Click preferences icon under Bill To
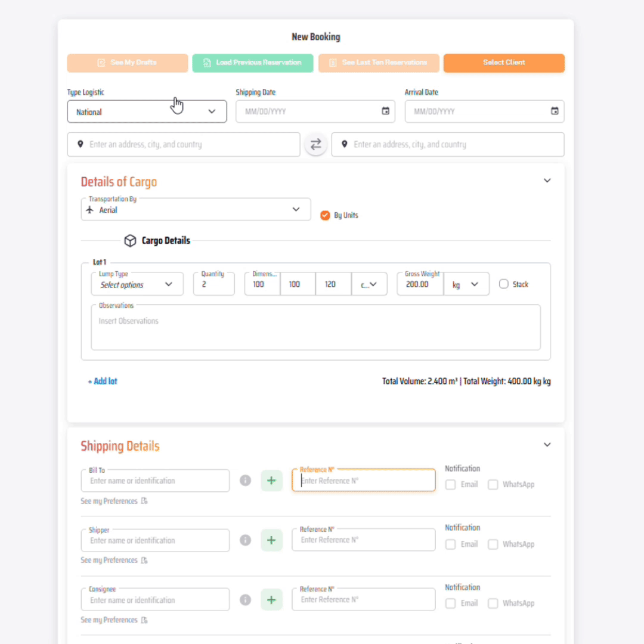 pos(144,501)
